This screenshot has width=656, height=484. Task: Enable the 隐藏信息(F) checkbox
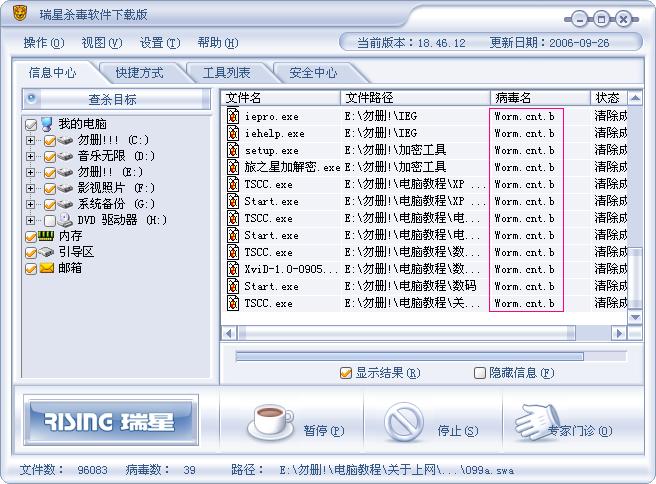coord(479,372)
